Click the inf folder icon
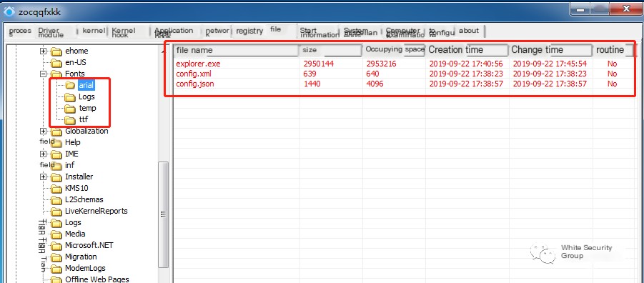The width and height of the screenshot is (644, 283). 56,165
